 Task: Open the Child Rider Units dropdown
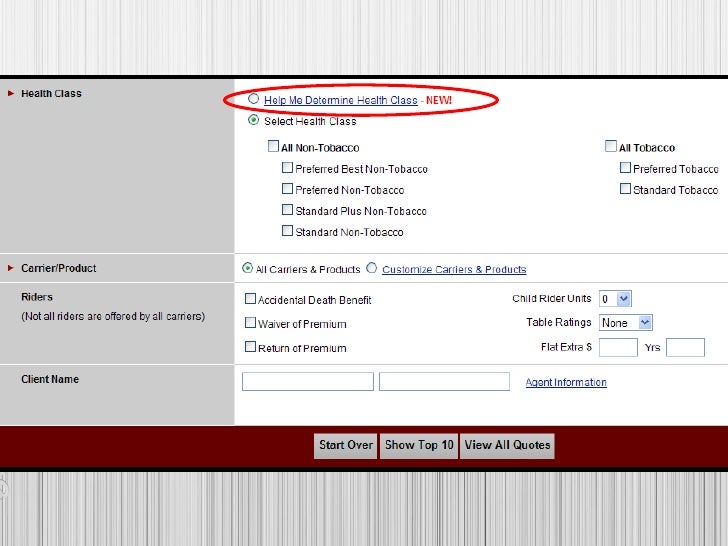[615, 299]
